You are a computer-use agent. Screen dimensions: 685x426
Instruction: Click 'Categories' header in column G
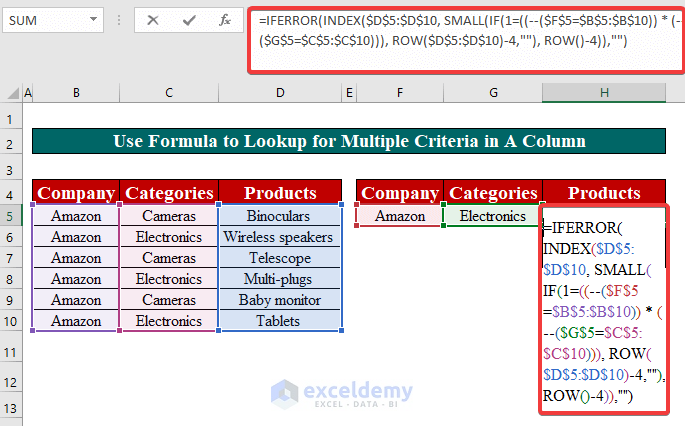point(493,192)
